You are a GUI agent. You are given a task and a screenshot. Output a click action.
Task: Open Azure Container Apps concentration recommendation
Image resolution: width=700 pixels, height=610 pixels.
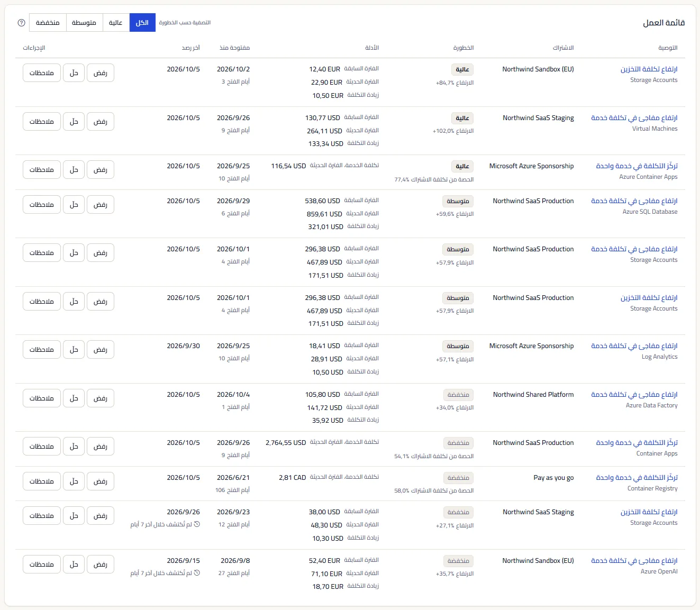[x=637, y=166]
